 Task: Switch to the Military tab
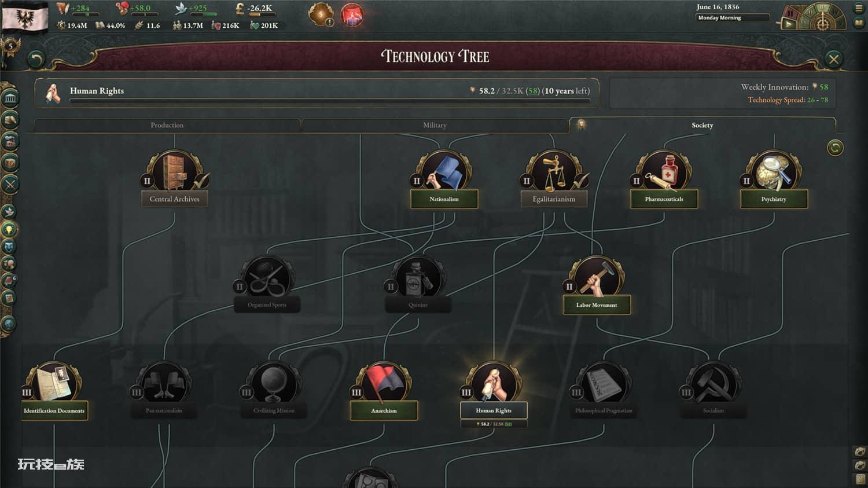click(x=435, y=125)
